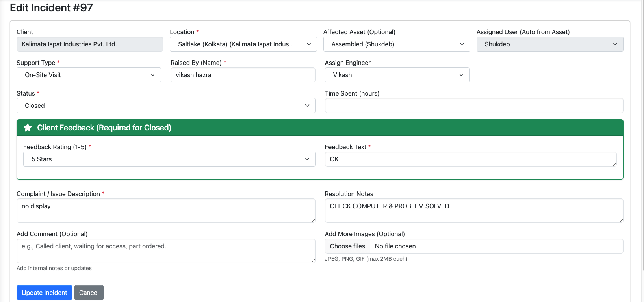Expand the Support Type dropdown
This screenshot has width=644, height=302.
[x=89, y=75]
